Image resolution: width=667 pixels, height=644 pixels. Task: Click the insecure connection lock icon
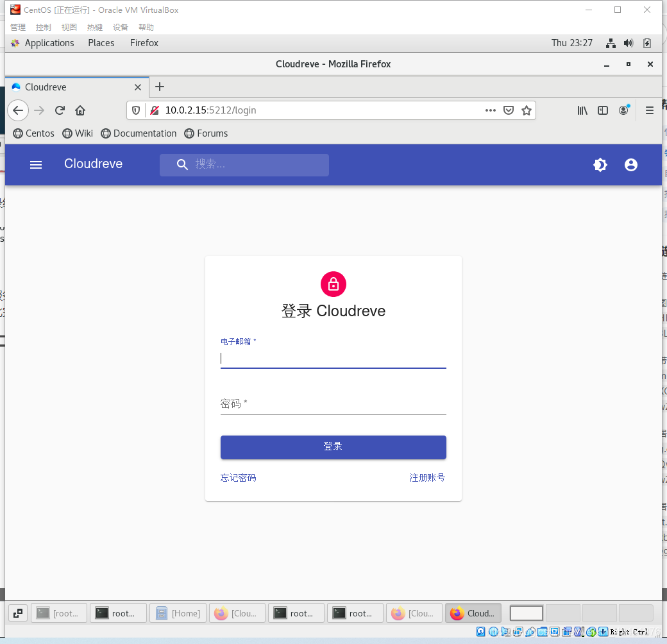[155, 110]
